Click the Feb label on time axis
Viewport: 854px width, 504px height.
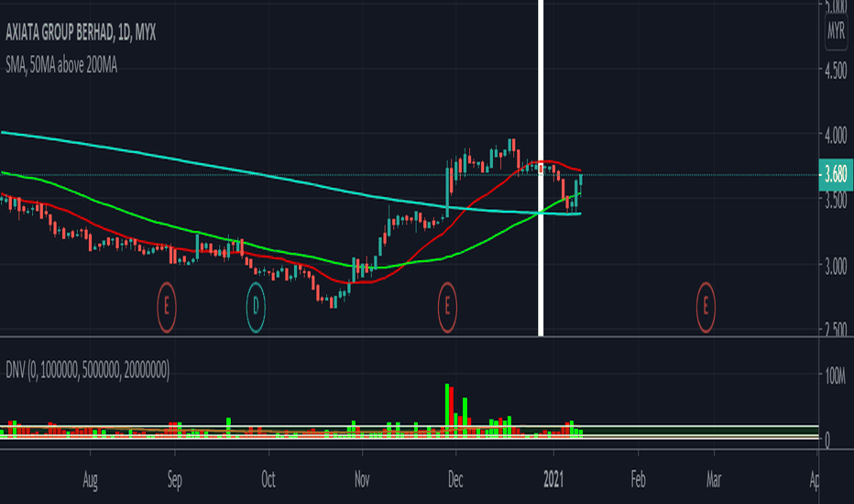tap(639, 480)
